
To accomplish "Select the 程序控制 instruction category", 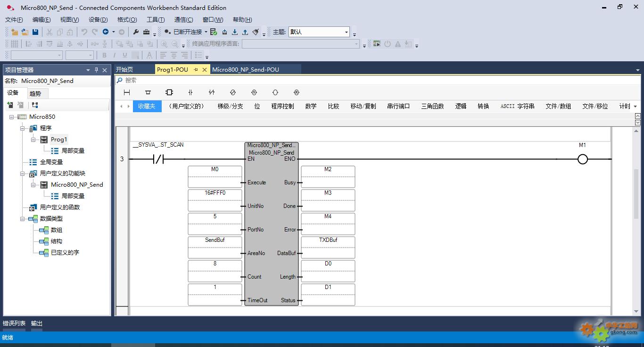I will click(282, 106).
